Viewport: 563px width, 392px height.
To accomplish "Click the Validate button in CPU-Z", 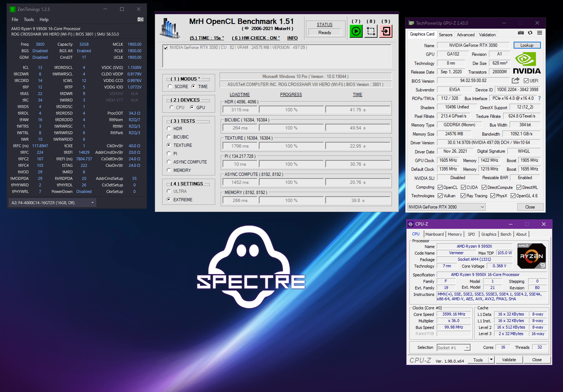I will tap(509, 360).
